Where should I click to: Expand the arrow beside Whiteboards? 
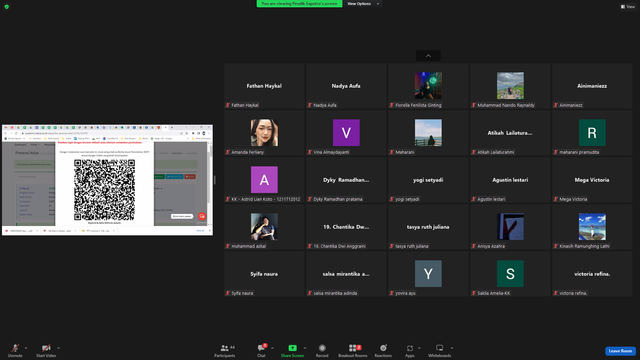coord(452,348)
